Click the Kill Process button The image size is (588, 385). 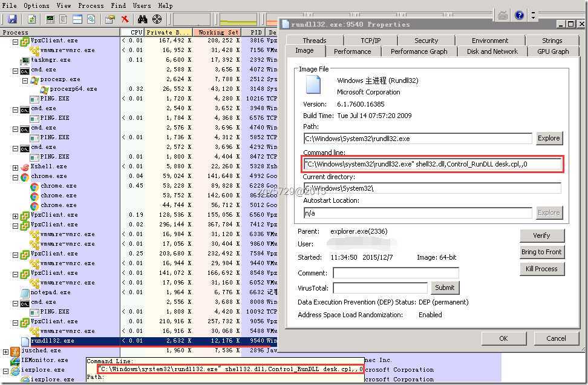(541, 269)
